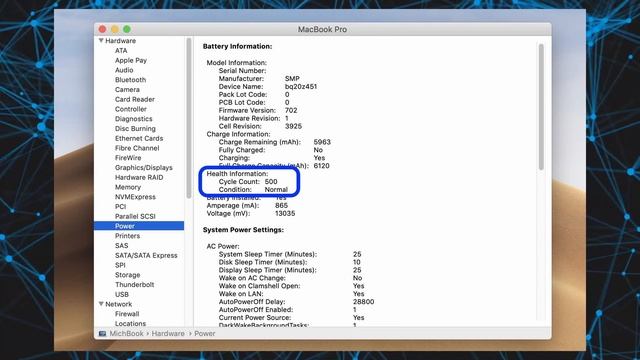Screen dimensions: 640x360
Task: Click Power in the bottom path bar
Action: (204, 333)
